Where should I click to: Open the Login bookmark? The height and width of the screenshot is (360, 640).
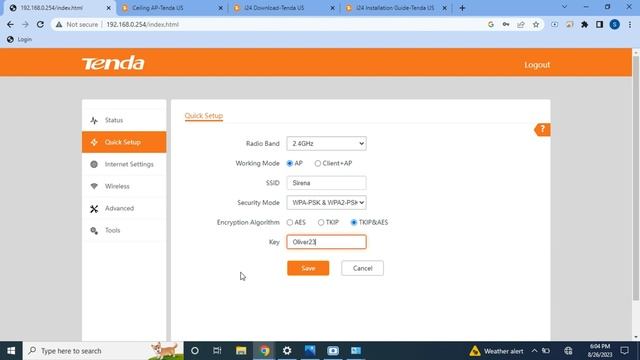coord(20,40)
